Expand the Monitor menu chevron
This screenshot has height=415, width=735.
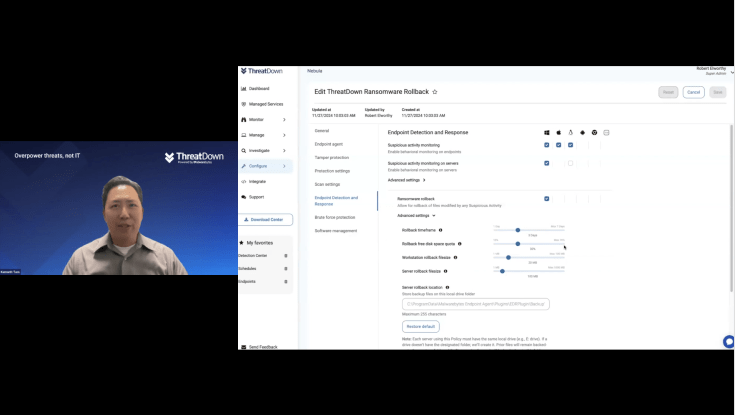coord(284,120)
